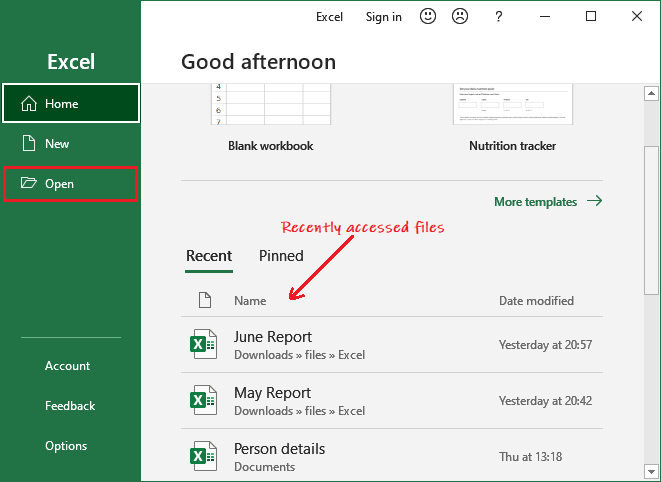Click the Nutrition tracker label
Image resolution: width=661 pixels, height=482 pixels.
pyautogui.click(x=513, y=146)
